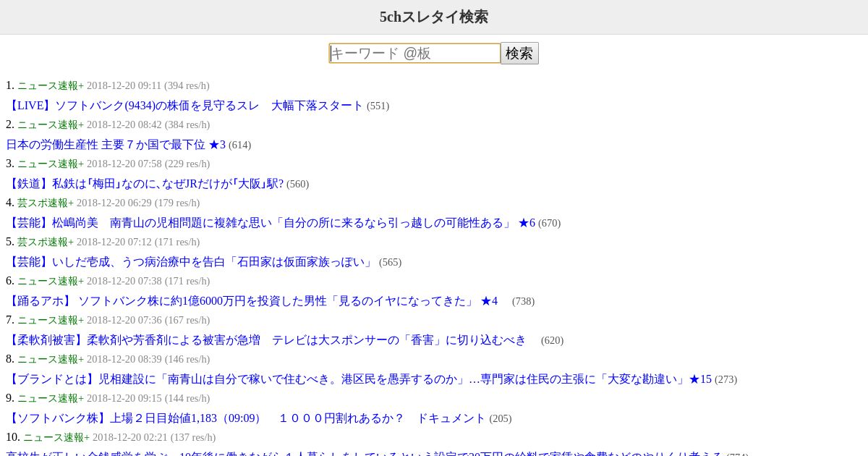This screenshot has height=456, width=868.
Task: Open the ニュース速報+ board link in entry 6
Action: (x=51, y=281)
